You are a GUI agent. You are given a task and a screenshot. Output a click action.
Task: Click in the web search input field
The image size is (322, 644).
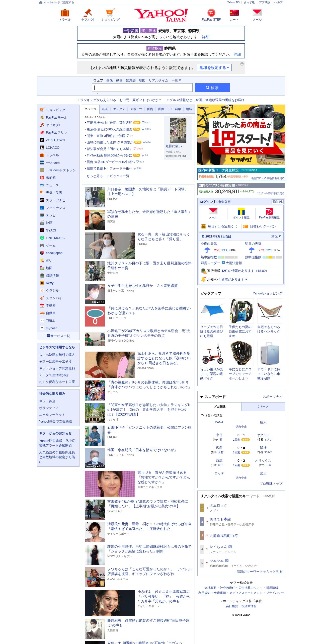[x=142, y=88]
